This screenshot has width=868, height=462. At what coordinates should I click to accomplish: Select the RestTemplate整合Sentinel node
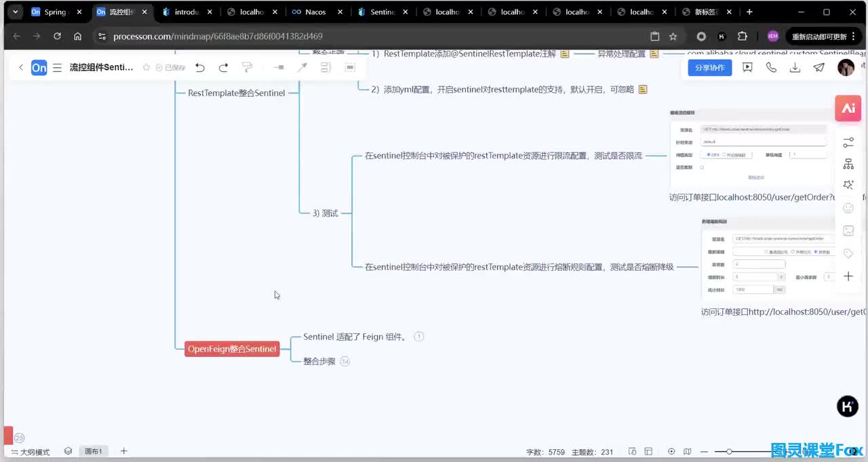tap(237, 93)
